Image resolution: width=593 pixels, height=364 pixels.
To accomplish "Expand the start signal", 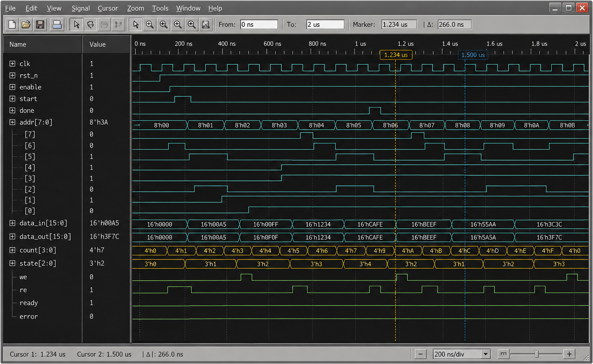I will (x=12, y=99).
